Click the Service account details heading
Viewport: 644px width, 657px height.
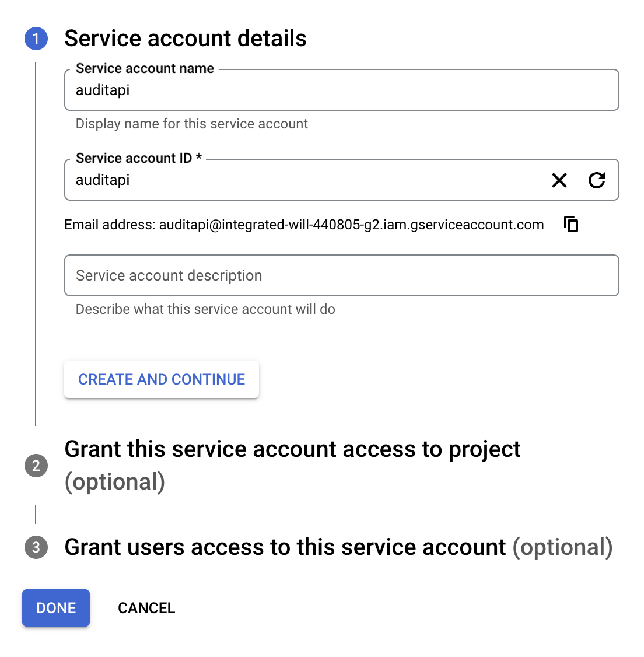click(186, 38)
